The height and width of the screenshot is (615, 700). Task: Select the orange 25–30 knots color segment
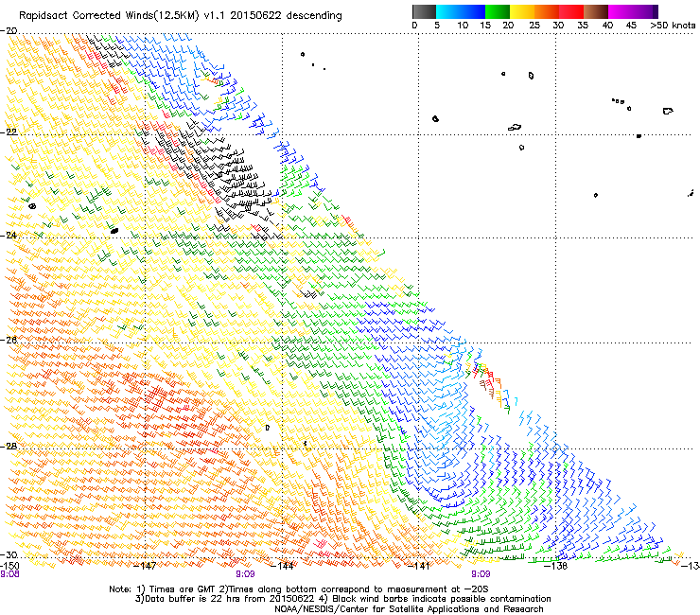point(547,11)
